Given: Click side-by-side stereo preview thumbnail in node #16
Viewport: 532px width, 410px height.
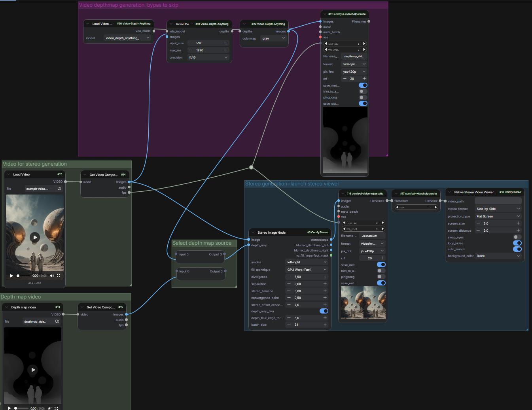Looking at the screenshot, I should (363, 302).
